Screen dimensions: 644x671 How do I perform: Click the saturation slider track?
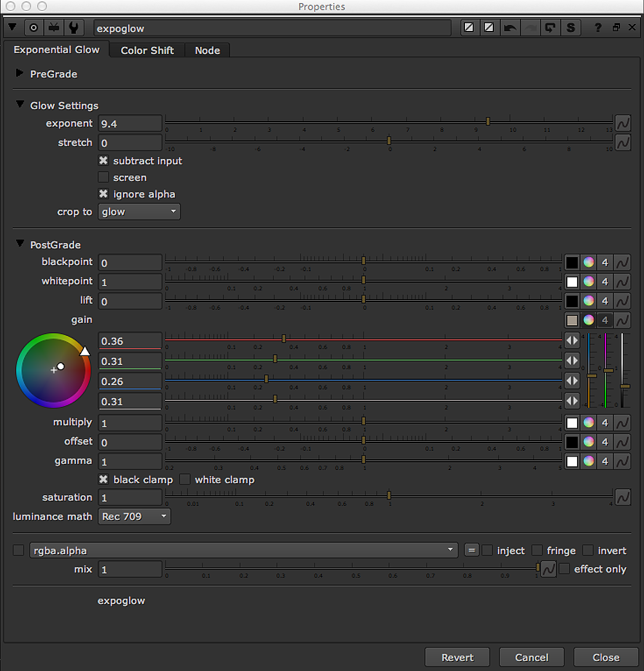pos(389,496)
